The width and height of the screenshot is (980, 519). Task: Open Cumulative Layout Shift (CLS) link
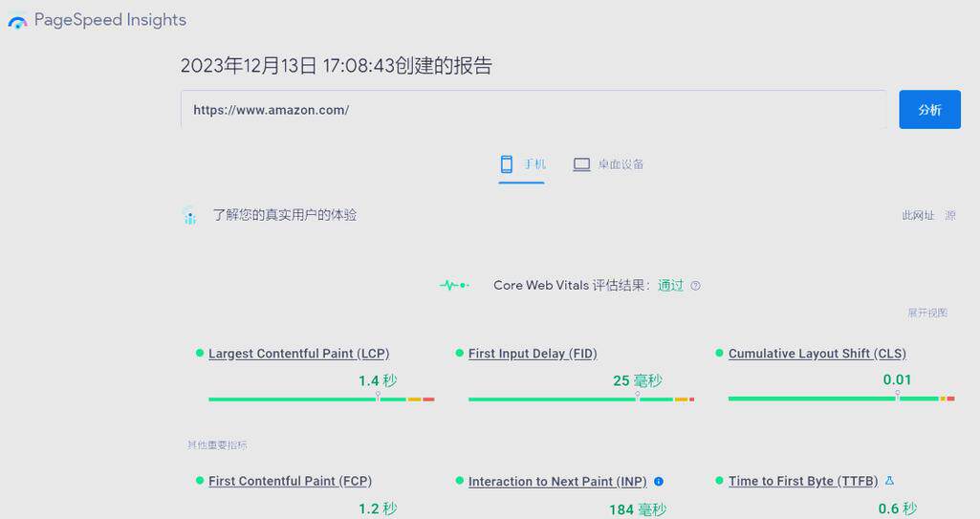coord(817,354)
